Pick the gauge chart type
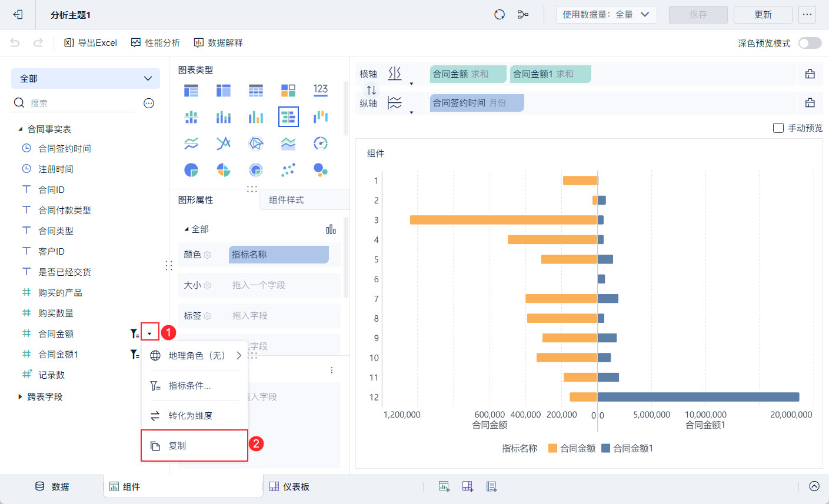The width and height of the screenshot is (829, 504). point(321,143)
